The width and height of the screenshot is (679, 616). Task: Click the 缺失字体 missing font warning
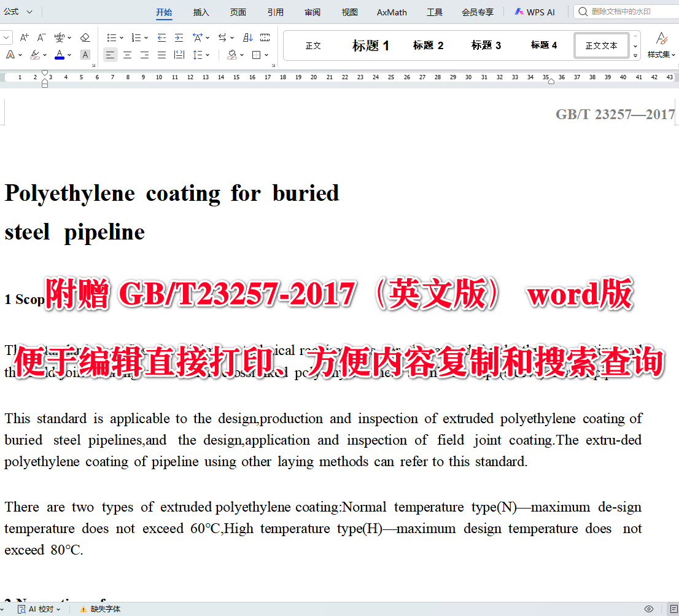tap(102, 609)
